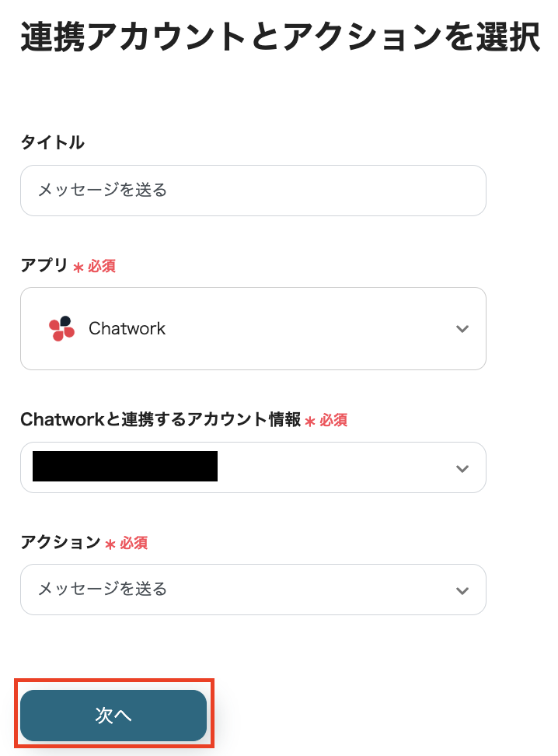Select the Chatwork text in the app selector

pos(127,328)
